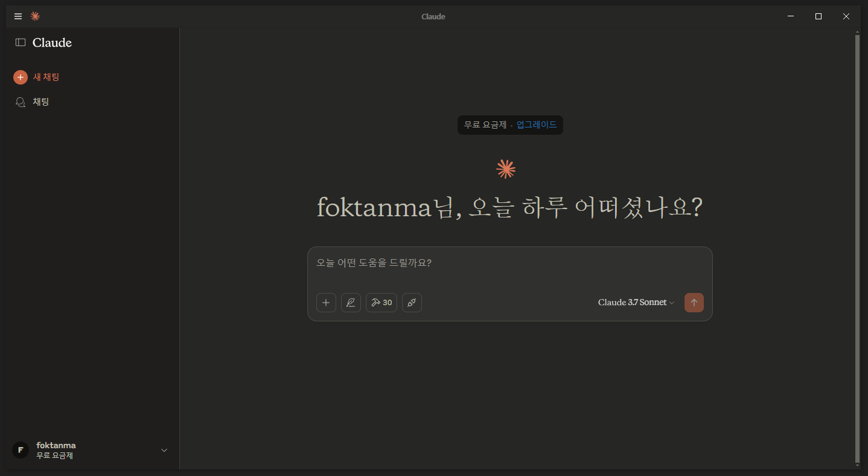Open the writing style quill icon

(351, 303)
